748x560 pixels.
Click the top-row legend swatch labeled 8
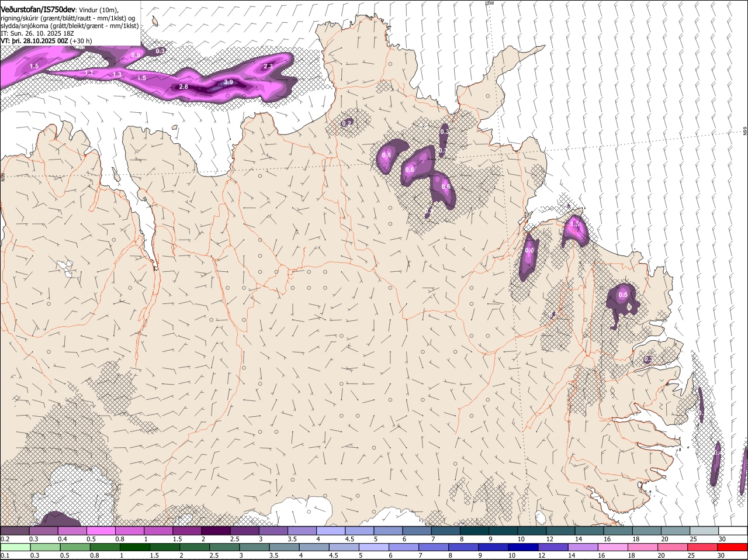474,530
